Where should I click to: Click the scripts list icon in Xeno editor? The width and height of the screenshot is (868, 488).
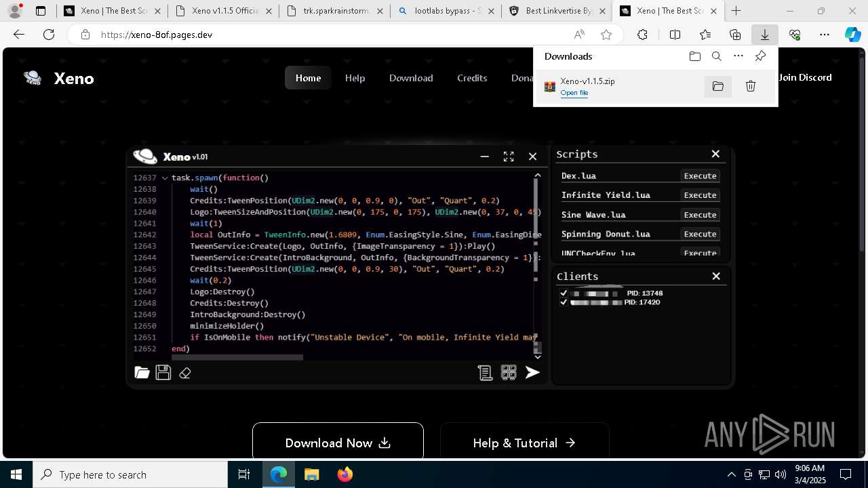485,372
